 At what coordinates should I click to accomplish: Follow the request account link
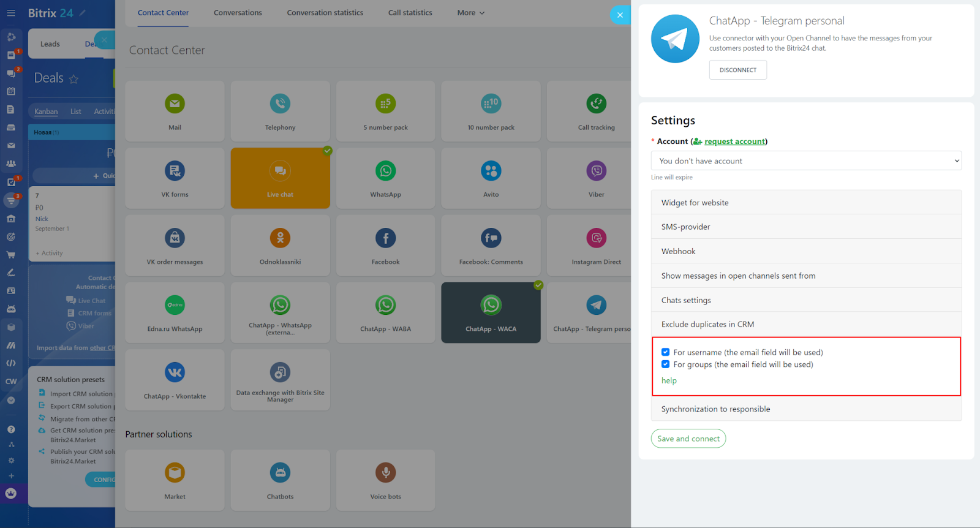pos(734,141)
